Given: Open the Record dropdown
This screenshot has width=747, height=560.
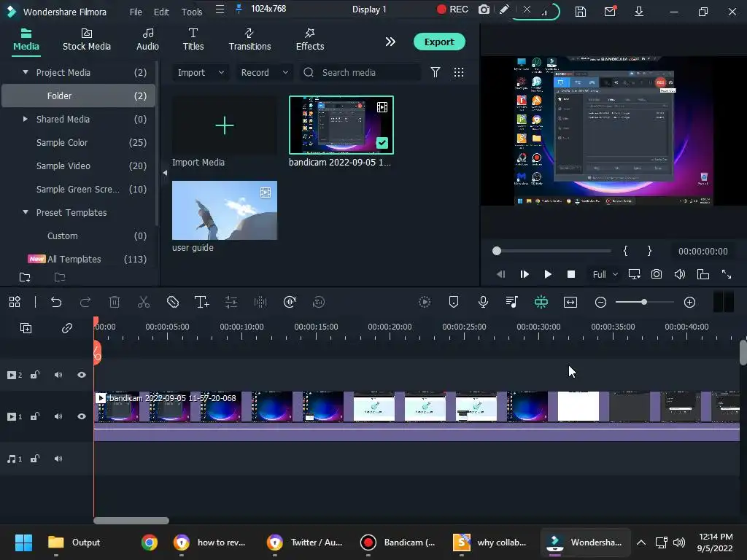Looking at the screenshot, I should click(x=264, y=72).
